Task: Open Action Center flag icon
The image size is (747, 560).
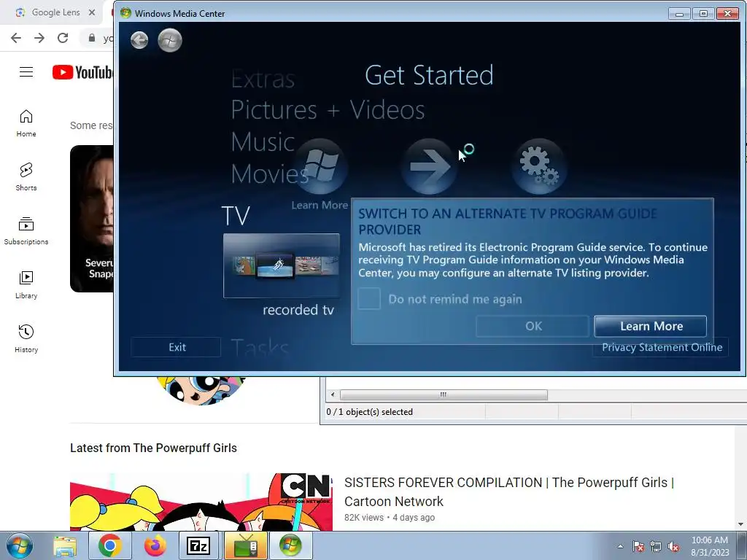Action: 638,546
